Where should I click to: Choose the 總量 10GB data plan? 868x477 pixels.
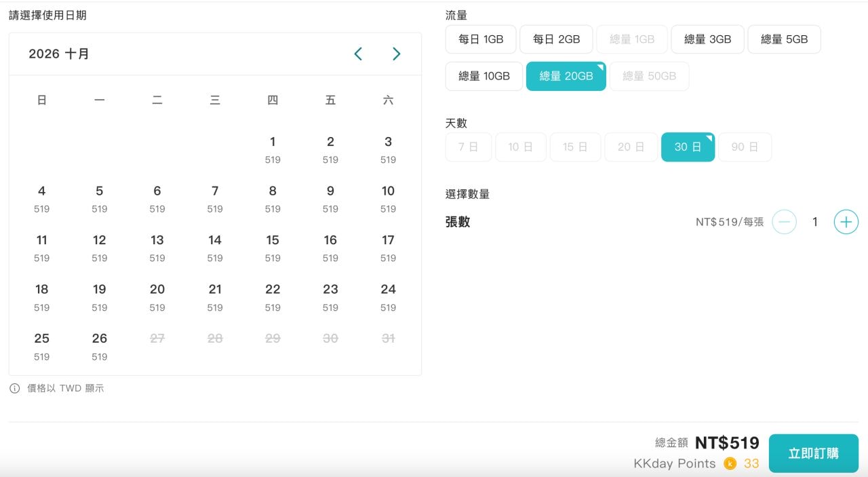point(484,76)
